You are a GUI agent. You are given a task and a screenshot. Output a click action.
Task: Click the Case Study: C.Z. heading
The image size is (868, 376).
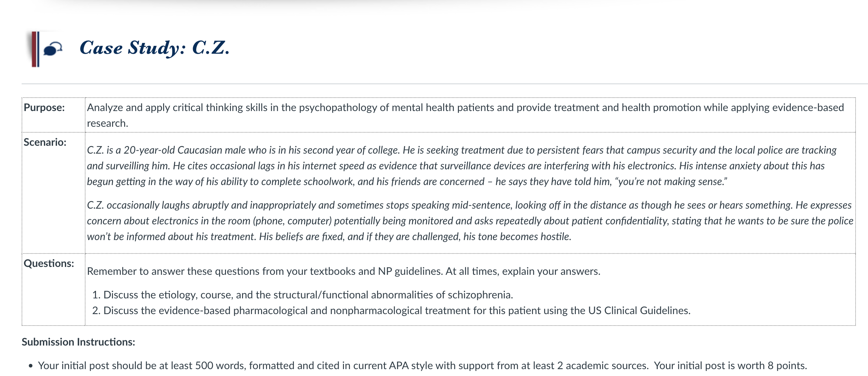click(155, 47)
